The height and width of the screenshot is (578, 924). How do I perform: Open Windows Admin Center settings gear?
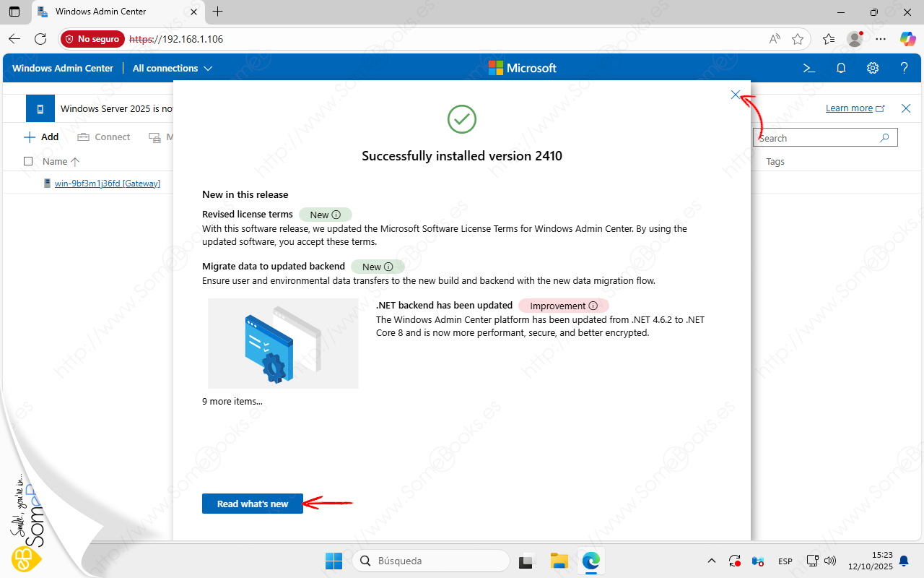[873, 68]
